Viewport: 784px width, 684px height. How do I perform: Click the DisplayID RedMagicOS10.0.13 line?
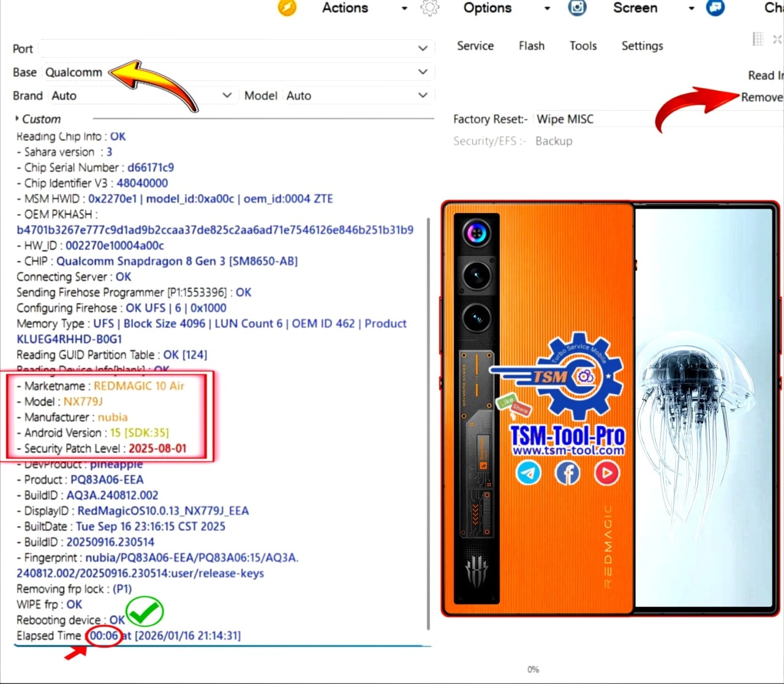133,511
